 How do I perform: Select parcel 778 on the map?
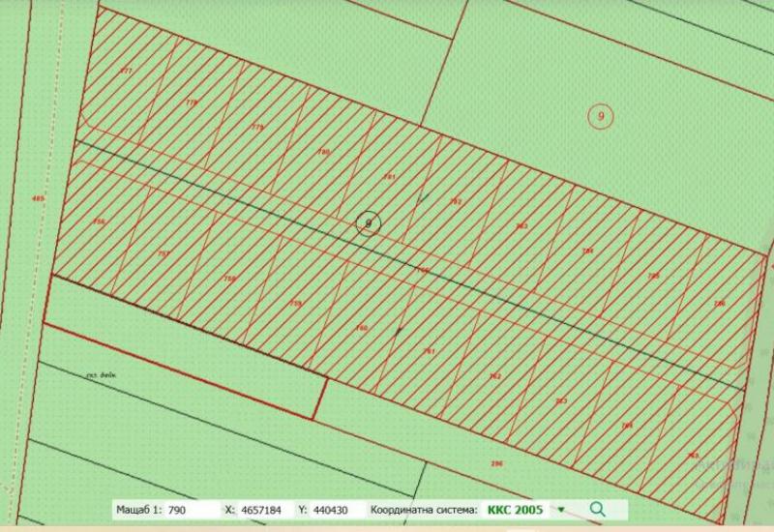click(x=192, y=102)
